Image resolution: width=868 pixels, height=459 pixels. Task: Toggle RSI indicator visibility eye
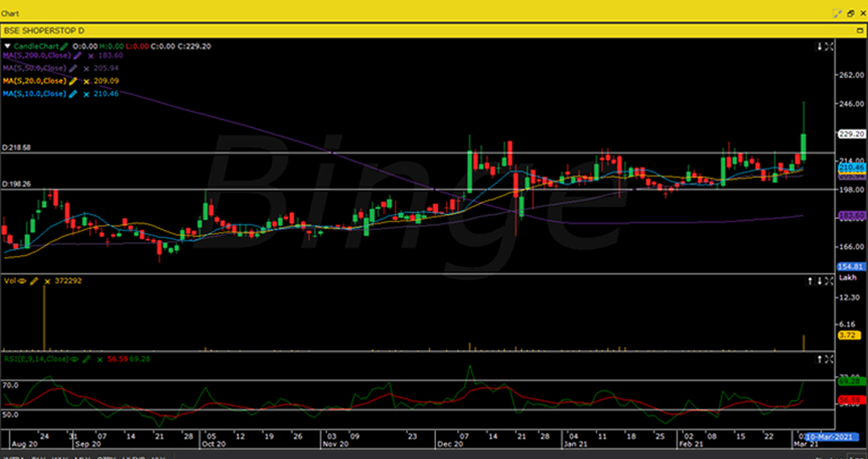click(74, 360)
